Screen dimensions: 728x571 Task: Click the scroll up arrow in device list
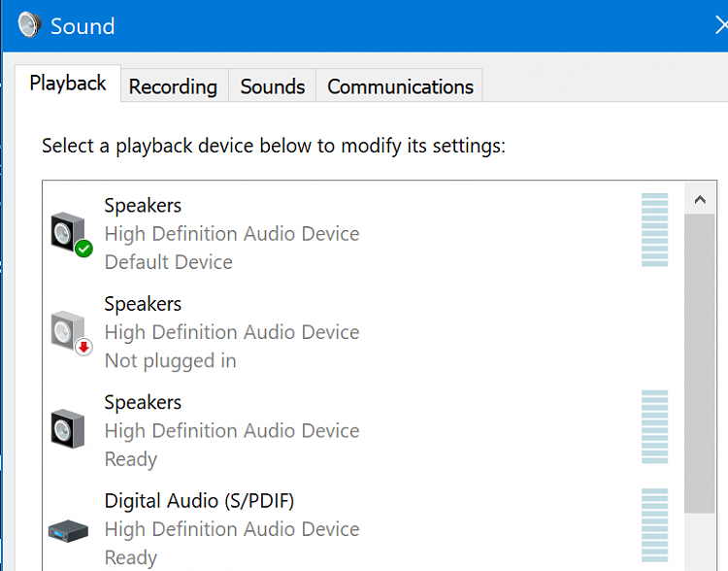(x=700, y=200)
